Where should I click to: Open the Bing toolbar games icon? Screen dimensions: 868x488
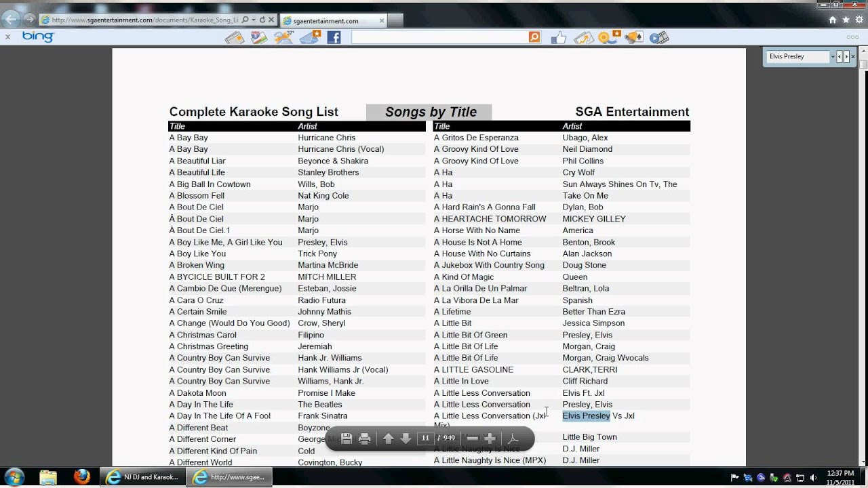tap(634, 38)
